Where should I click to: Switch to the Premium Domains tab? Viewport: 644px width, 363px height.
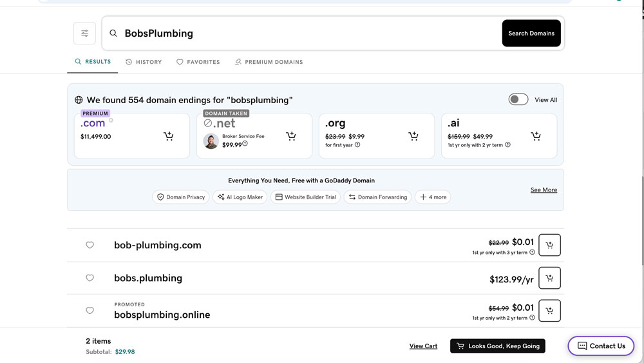tap(269, 62)
